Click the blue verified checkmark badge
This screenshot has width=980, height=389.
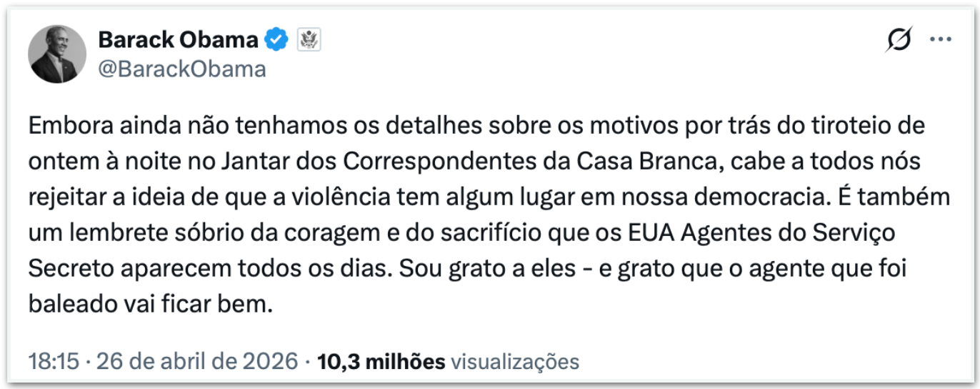(x=276, y=40)
